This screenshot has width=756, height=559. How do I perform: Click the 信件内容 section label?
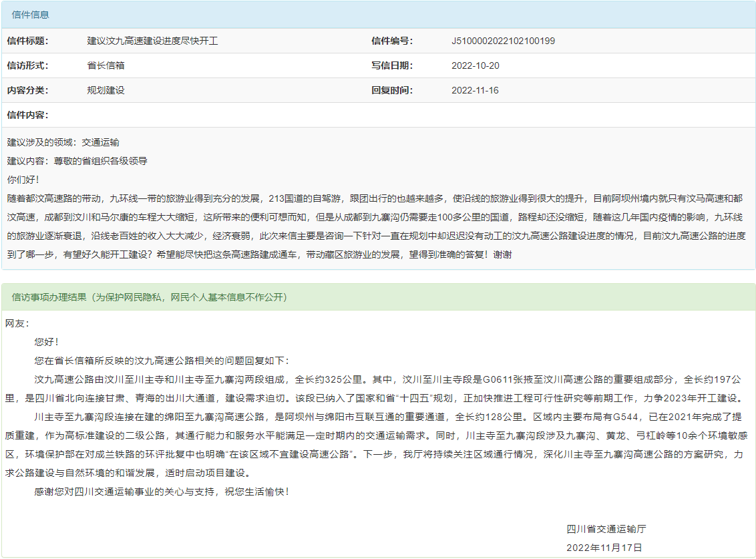(x=27, y=115)
